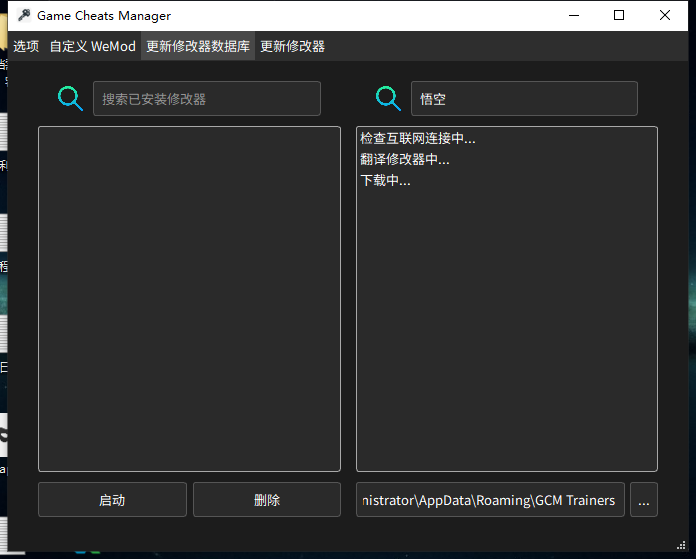The image size is (696, 559).
Task: Minimize the Game Cheats Manager window
Action: tap(573, 15)
